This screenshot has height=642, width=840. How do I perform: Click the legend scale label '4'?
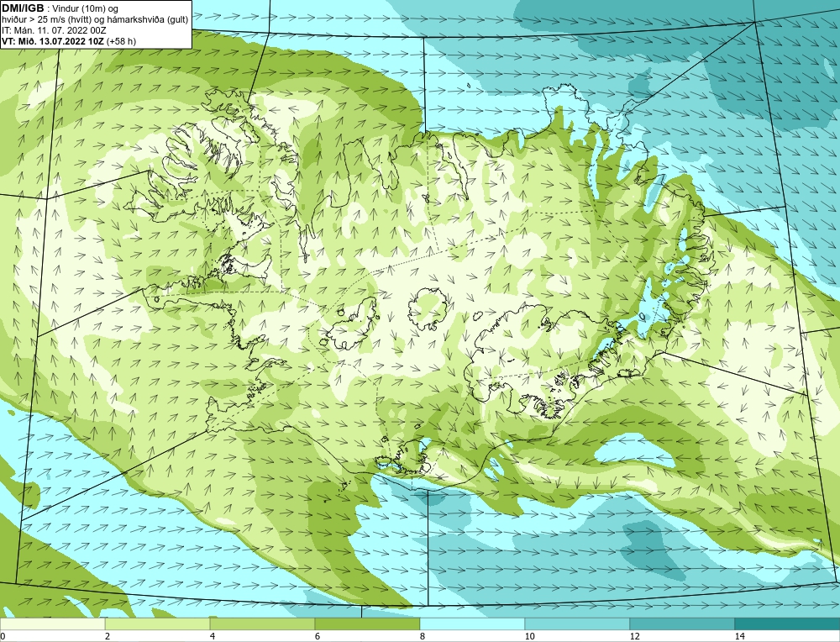click(x=213, y=636)
